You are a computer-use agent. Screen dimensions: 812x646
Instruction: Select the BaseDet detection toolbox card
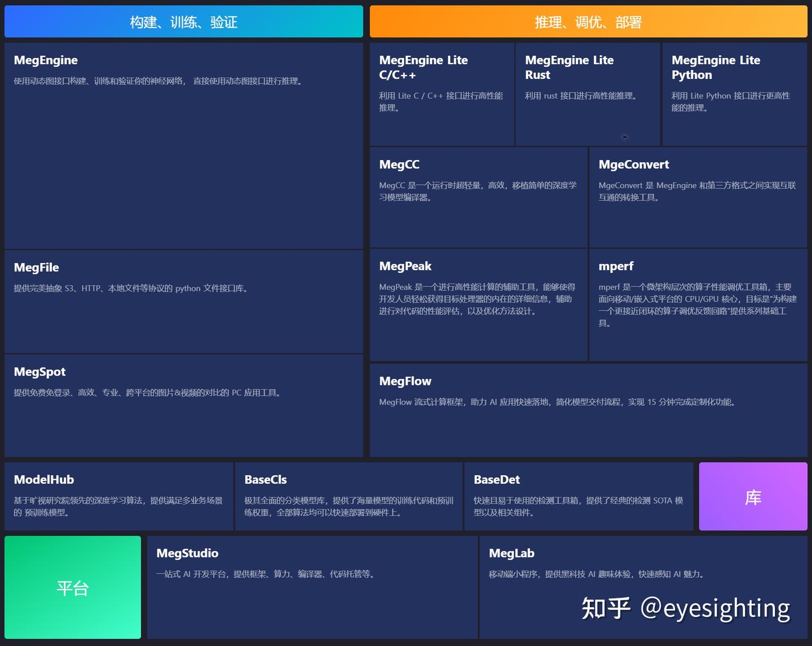coord(578,496)
